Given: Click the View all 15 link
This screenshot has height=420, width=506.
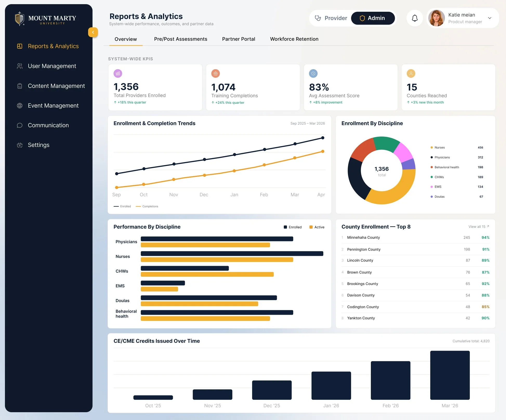Looking at the screenshot, I should (479, 227).
